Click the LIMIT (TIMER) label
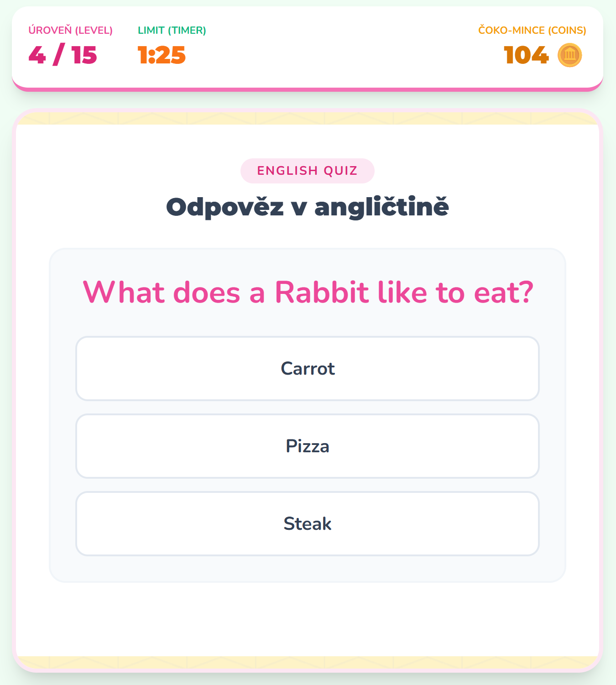The height and width of the screenshot is (685, 616). coord(172,30)
